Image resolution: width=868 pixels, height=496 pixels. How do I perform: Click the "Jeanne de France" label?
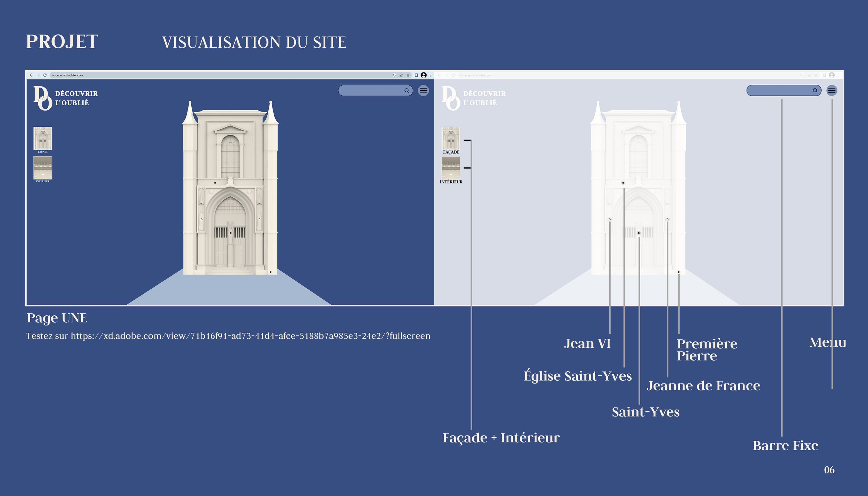(703, 386)
